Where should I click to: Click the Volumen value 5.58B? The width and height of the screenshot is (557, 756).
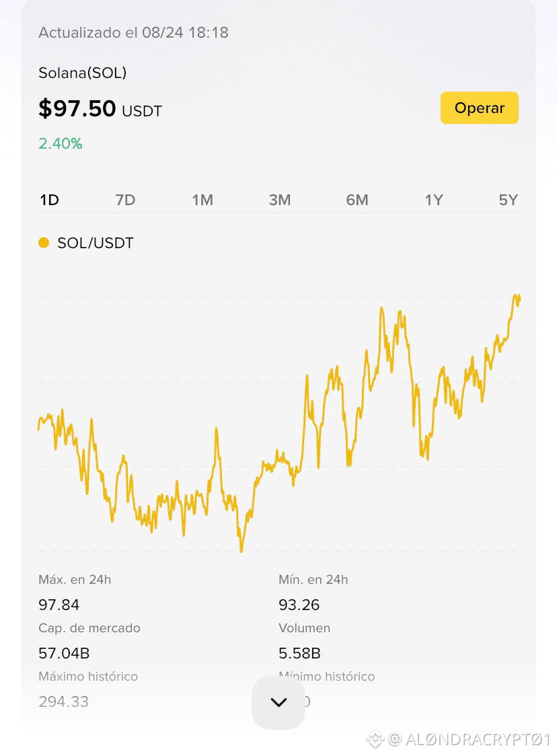tap(299, 653)
